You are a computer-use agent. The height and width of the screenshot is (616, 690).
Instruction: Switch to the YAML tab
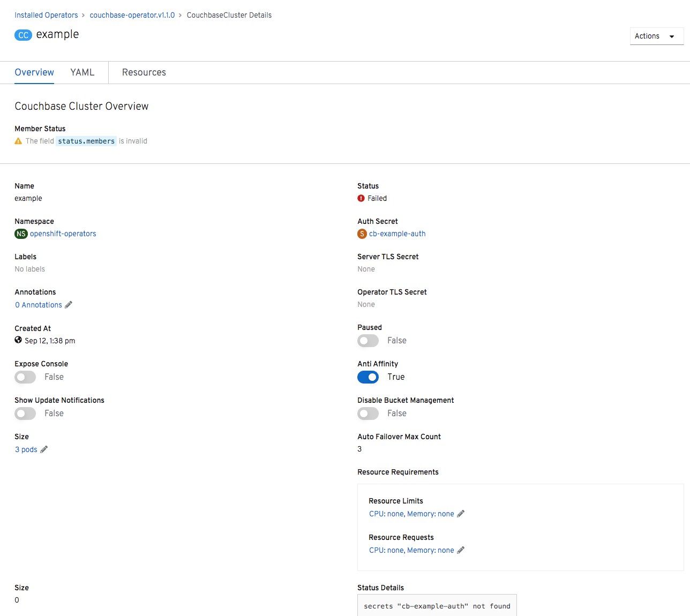tap(82, 72)
